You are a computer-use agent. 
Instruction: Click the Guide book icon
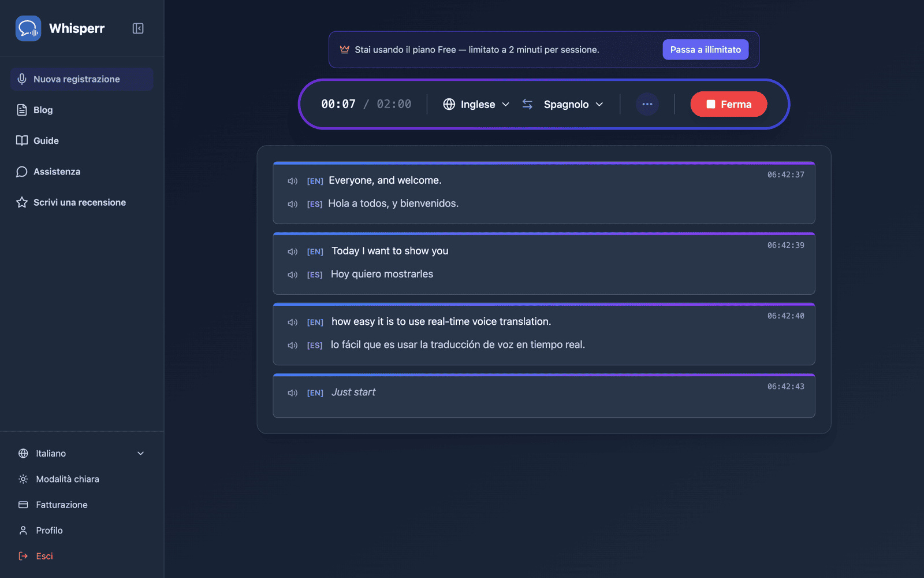22,140
